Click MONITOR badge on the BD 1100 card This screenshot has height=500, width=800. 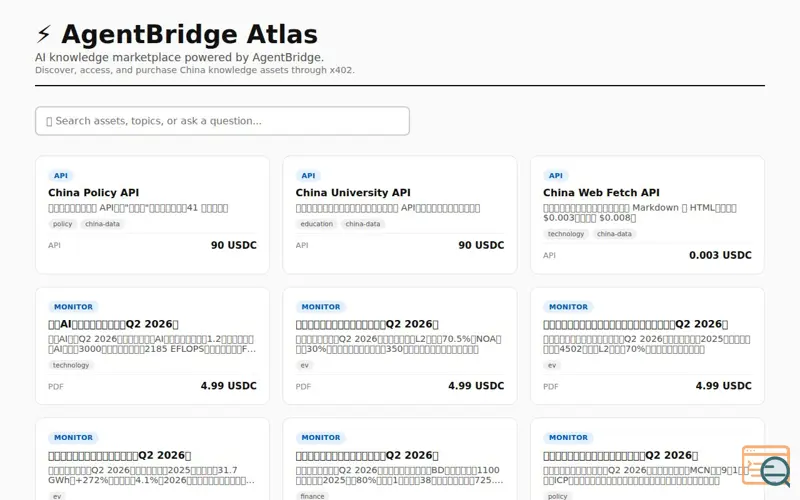coord(321,438)
